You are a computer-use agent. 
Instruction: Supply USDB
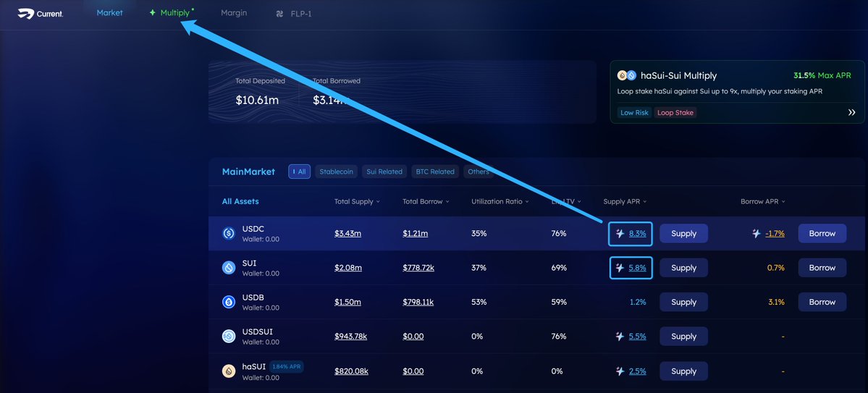[x=683, y=303]
